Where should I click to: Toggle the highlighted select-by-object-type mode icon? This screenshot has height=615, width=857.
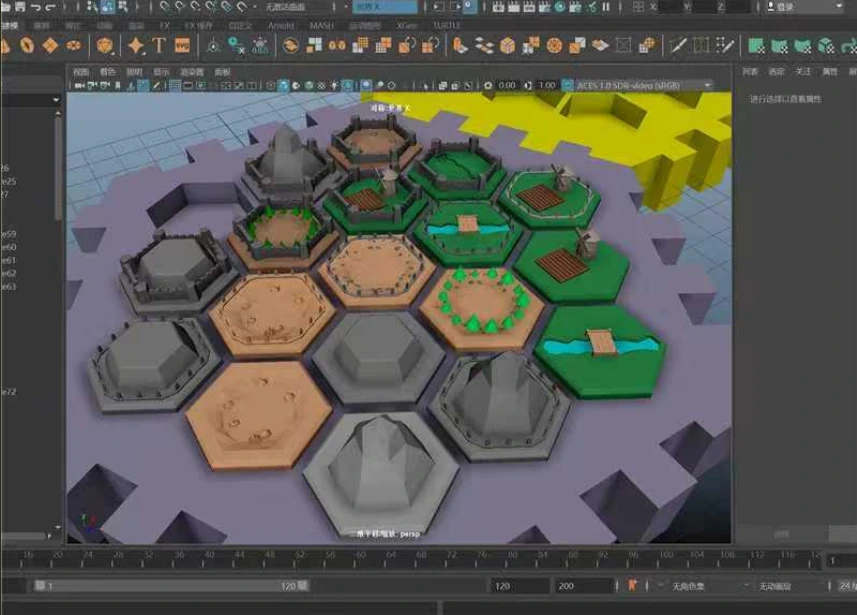[108, 7]
